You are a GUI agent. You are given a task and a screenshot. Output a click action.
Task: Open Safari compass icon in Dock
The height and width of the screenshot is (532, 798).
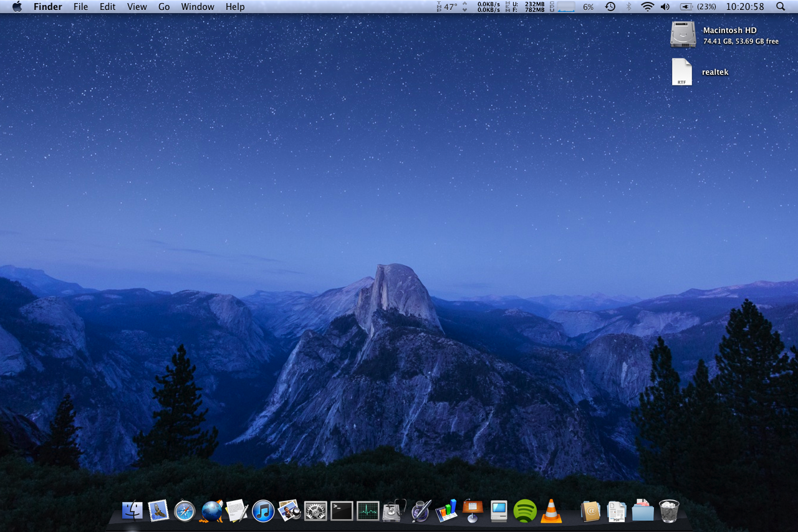[x=185, y=511]
